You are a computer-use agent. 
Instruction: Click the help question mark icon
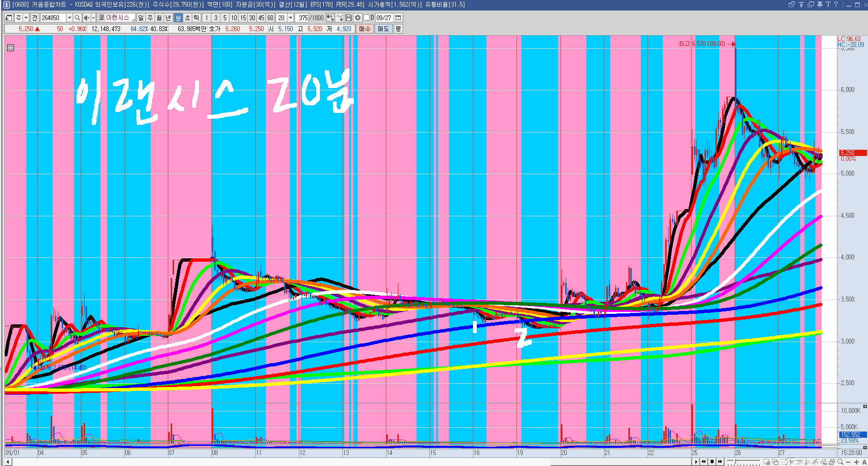(x=835, y=4)
